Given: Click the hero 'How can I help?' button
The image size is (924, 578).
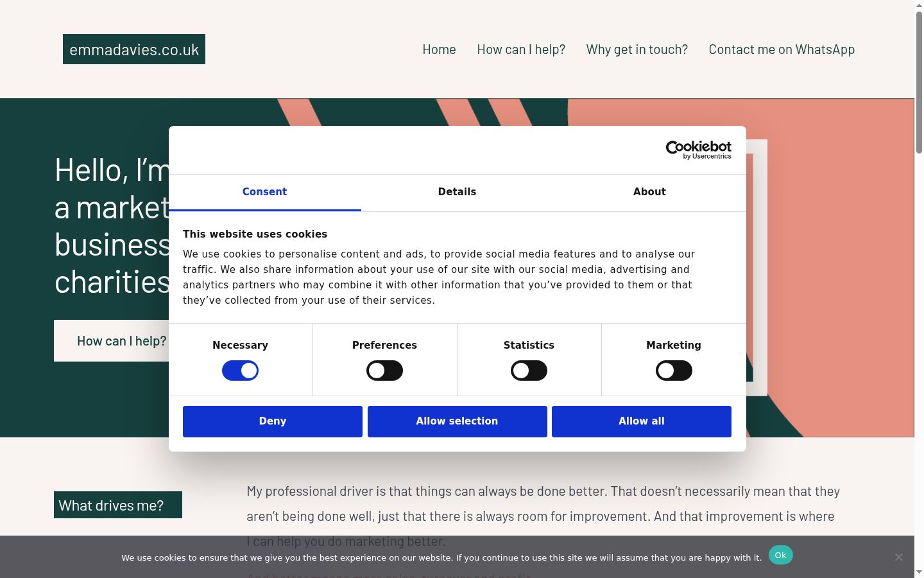Looking at the screenshot, I should [112, 341].
